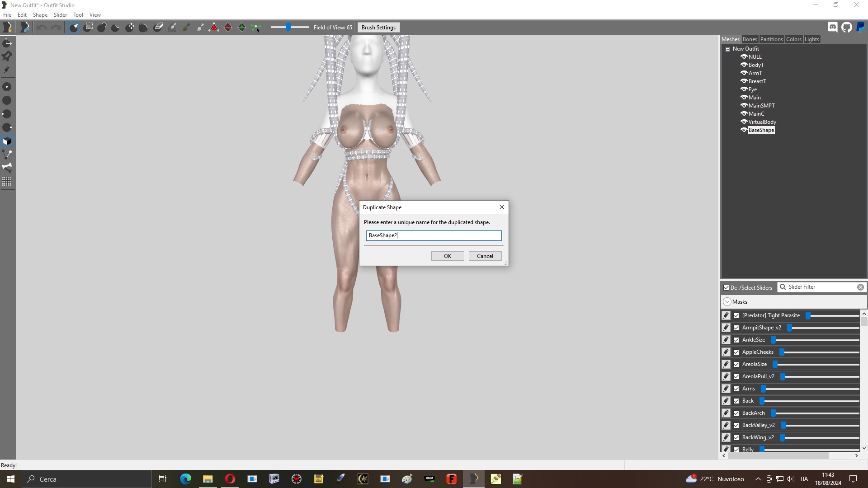Activate the Vertex edit tool with green arrows
Viewport: 868px width, 488px height.
click(x=242, y=28)
